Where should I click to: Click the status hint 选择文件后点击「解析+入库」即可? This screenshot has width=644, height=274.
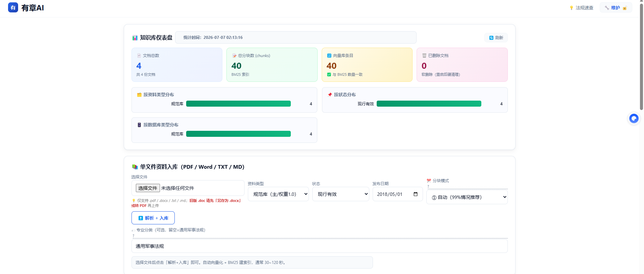[252, 263]
